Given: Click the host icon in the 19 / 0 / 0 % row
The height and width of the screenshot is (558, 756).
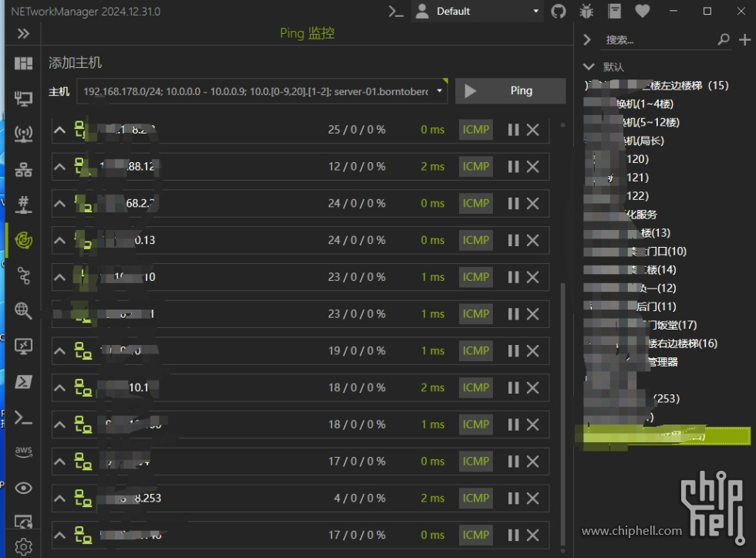Looking at the screenshot, I should 83,350.
